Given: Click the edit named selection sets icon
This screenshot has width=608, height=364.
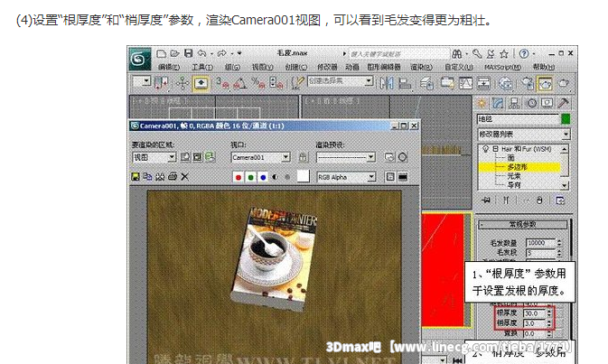Looking at the screenshot, I should 297,83.
